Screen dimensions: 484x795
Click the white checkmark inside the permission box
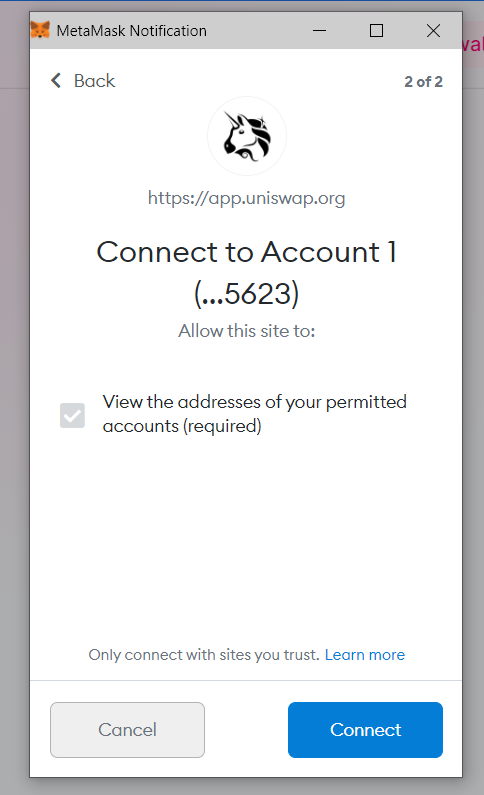[72, 416]
